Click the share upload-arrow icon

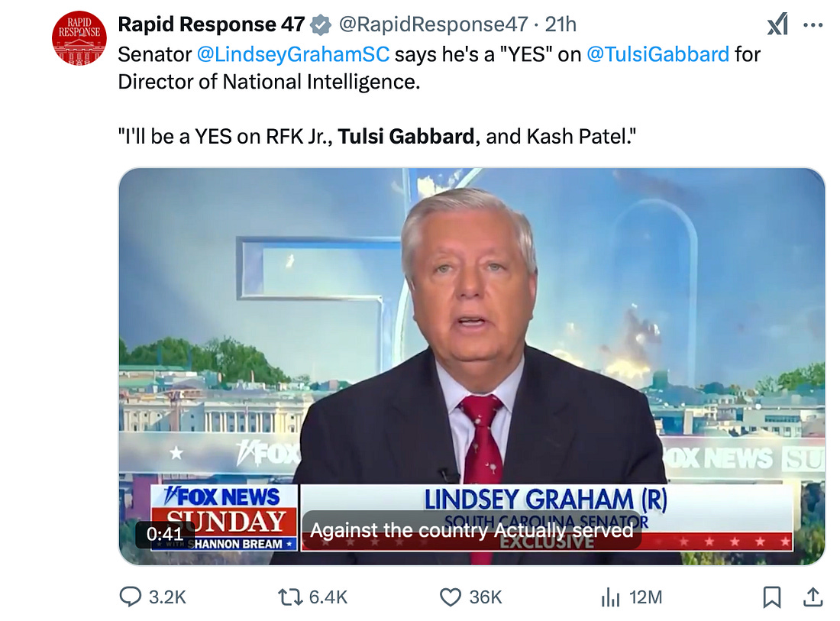coord(812,597)
